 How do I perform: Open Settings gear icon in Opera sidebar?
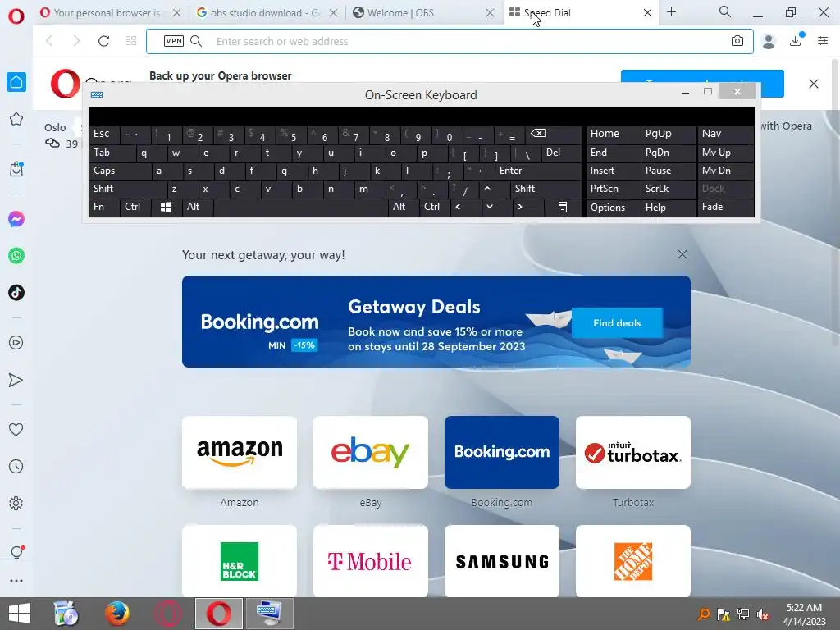pos(16,503)
